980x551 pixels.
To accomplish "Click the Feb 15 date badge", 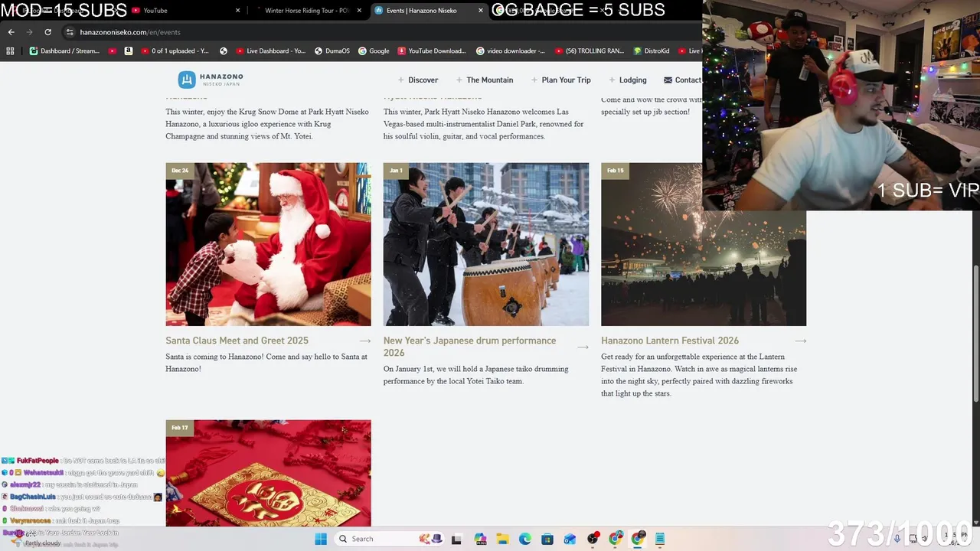I will 615,171.
